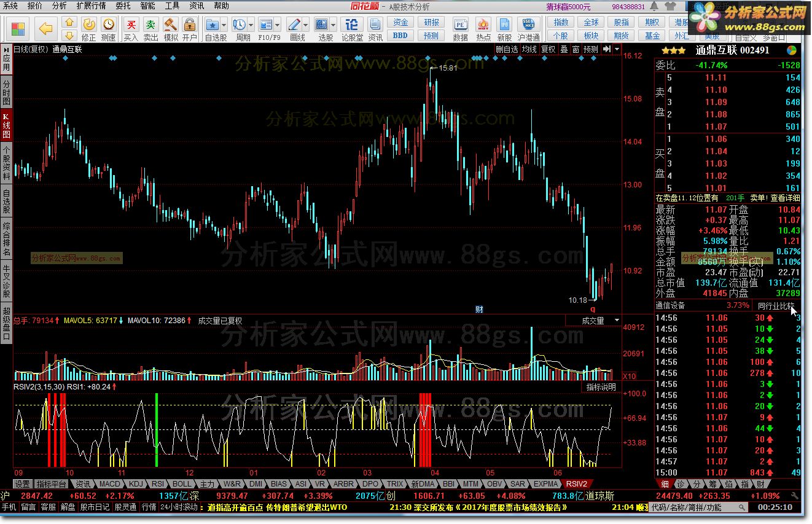Open the 论股堂 forum icon
812x524 pixels.
pyautogui.click(x=352, y=29)
